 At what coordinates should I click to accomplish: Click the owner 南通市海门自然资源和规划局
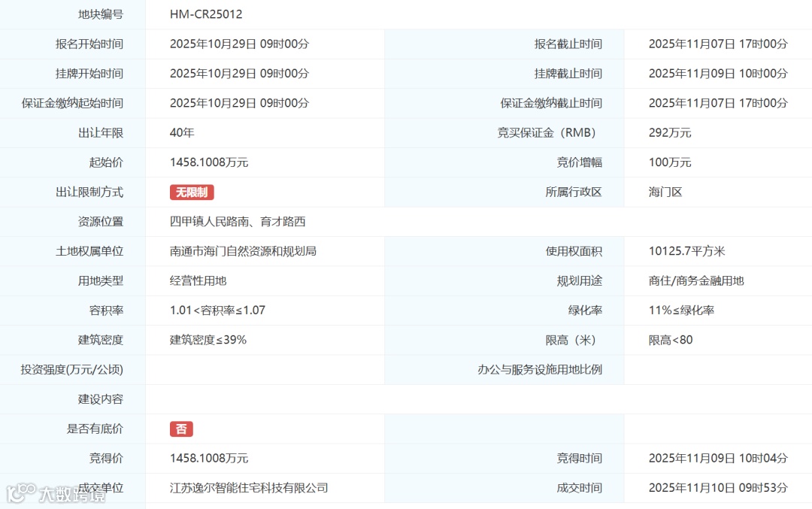[243, 251]
